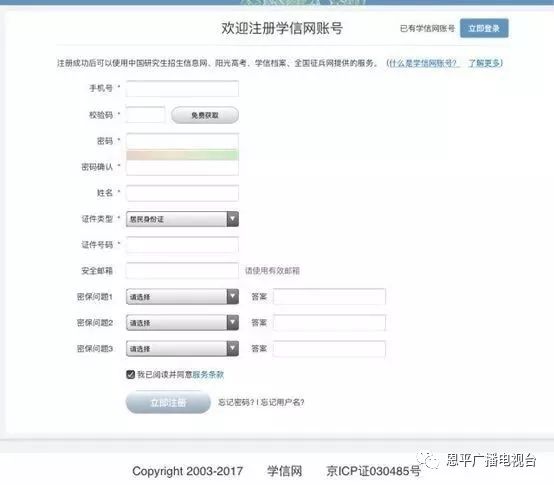Image resolution: width=554 pixels, height=485 pixels.
Task: Expand the 密保问题1 question dropdown
Action: (182, 297)
